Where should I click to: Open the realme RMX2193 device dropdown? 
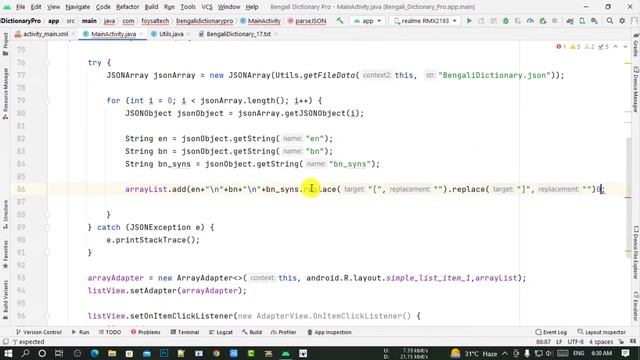point(425,20)
